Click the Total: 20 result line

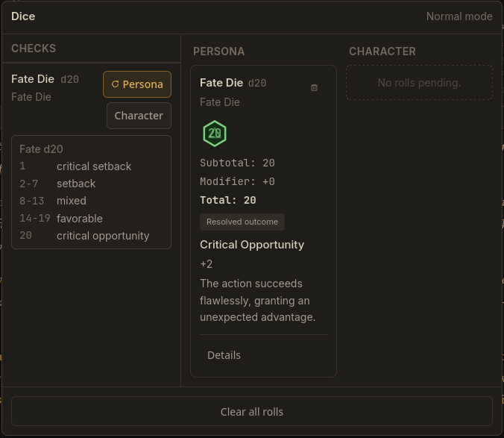[x=228, y=201]
